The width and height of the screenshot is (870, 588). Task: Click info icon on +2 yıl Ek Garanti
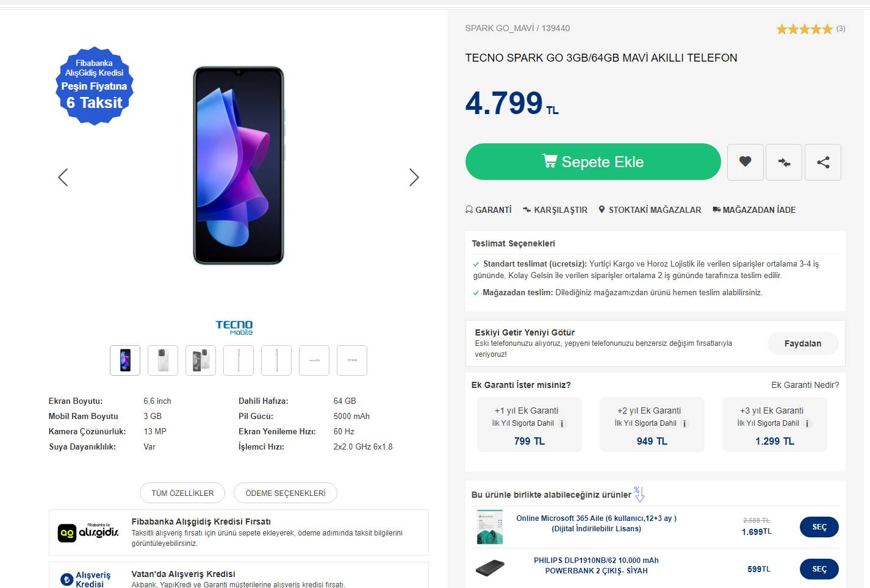685,424
